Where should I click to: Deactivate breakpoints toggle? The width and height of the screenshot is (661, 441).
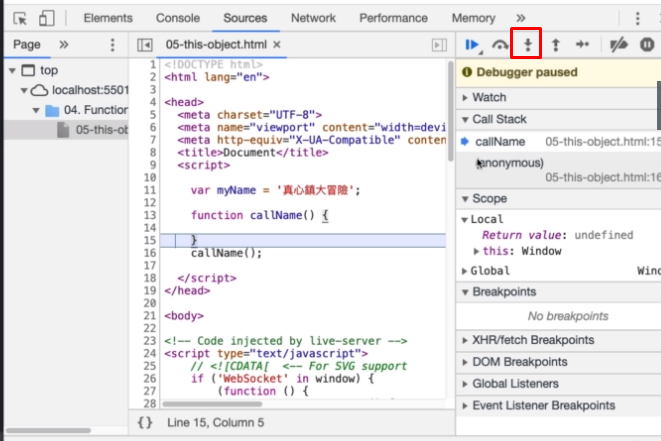pyautogui.click(x=619, y=44)
